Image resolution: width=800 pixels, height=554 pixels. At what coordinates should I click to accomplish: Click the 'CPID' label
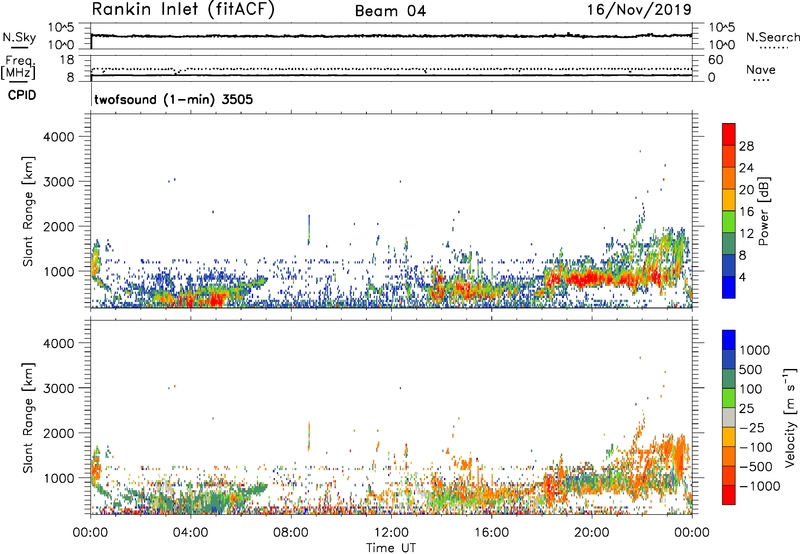click(x=22, y=95)
